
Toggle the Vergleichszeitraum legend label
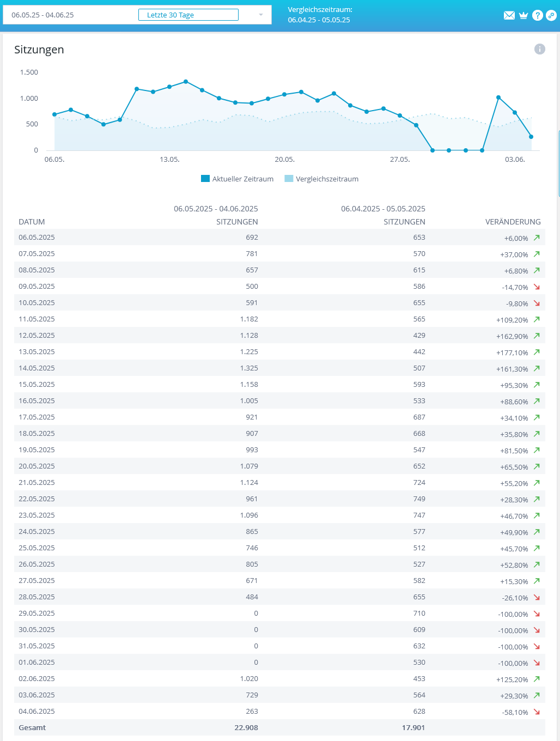tap(327, 179)
